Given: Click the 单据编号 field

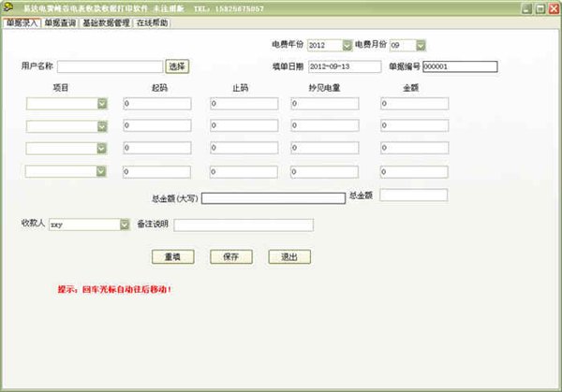Looking at the screenshot, I should pos(460,66).
